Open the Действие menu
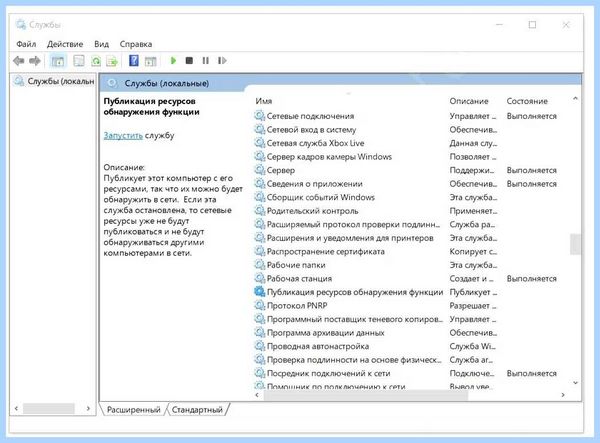Image resolution: width=600 pixels, height=443 pixels. [x=65, y=44]
